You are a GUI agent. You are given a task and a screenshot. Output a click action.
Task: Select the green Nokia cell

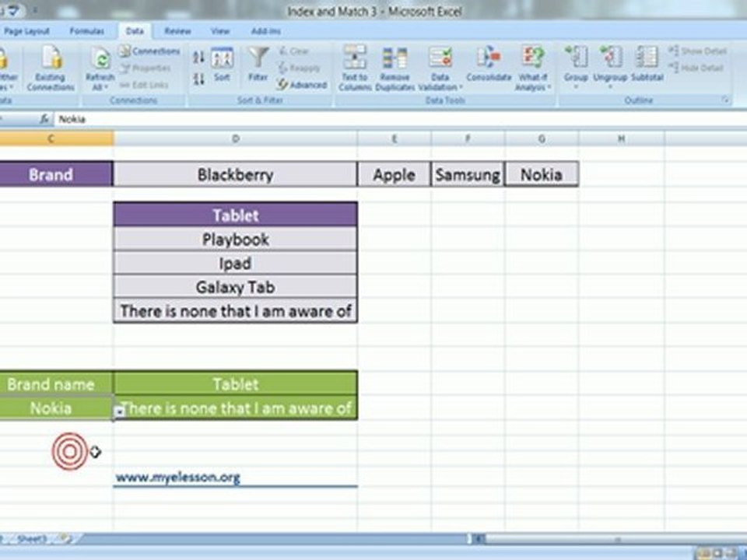(x=56, y=408)
